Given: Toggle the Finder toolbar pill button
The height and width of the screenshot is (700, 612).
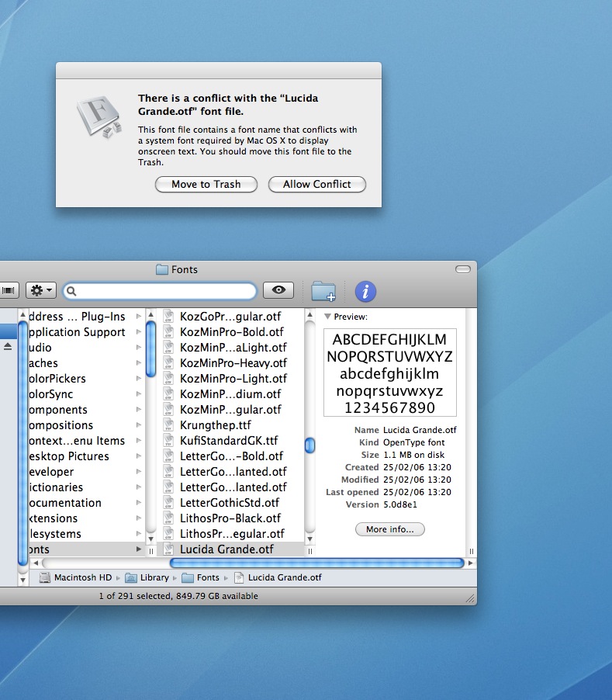Looking at the screenshot, I should pos(462,269).
